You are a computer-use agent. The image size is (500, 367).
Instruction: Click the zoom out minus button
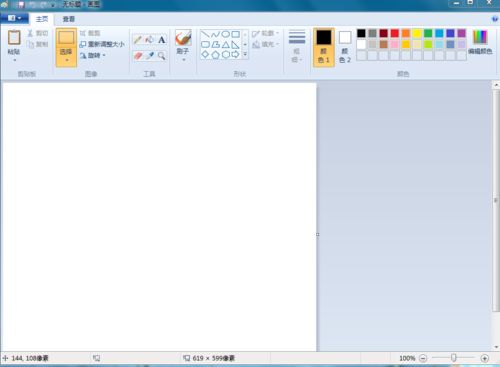pos(423,358)
